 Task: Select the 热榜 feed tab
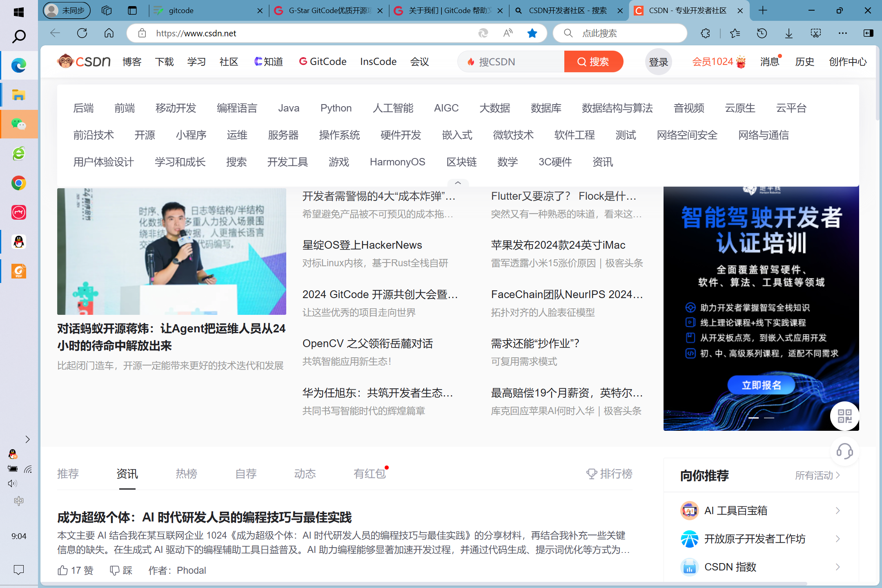[x=186, y=474]
